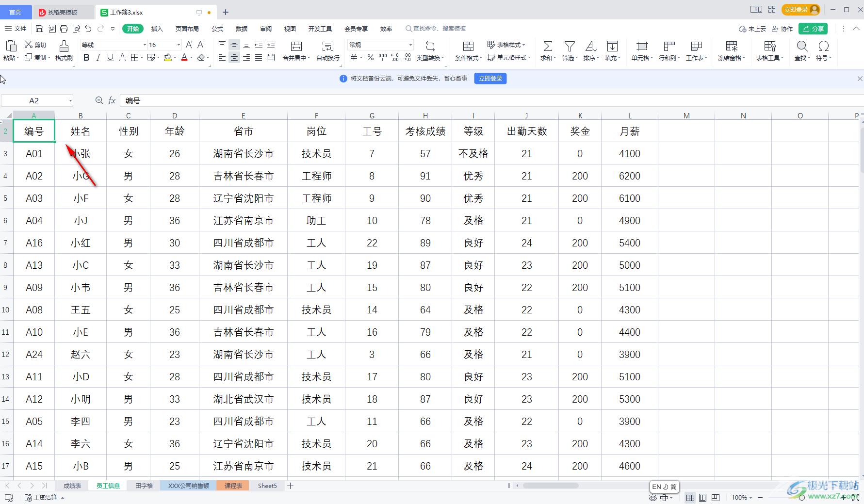Image resolution: width=864 pixels, height=504 pixels.
Task: Click thousands separator style icon
Action: tap(383, 58)
